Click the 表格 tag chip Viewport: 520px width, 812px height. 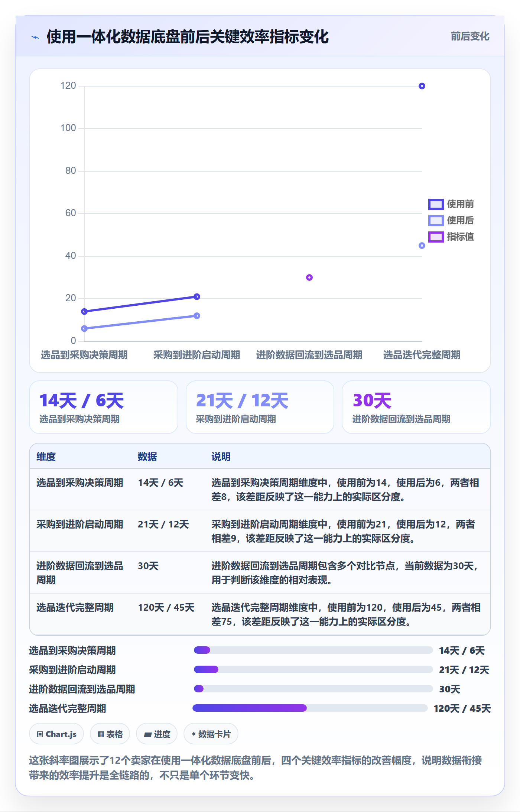(x=110, y=734)
